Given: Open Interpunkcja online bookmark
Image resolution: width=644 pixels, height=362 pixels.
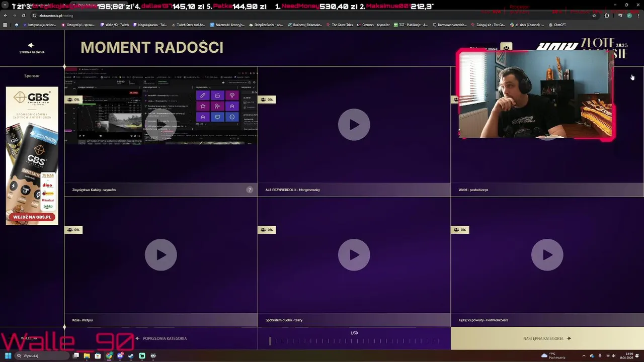Looking at the screenshot, I should 40,25.
